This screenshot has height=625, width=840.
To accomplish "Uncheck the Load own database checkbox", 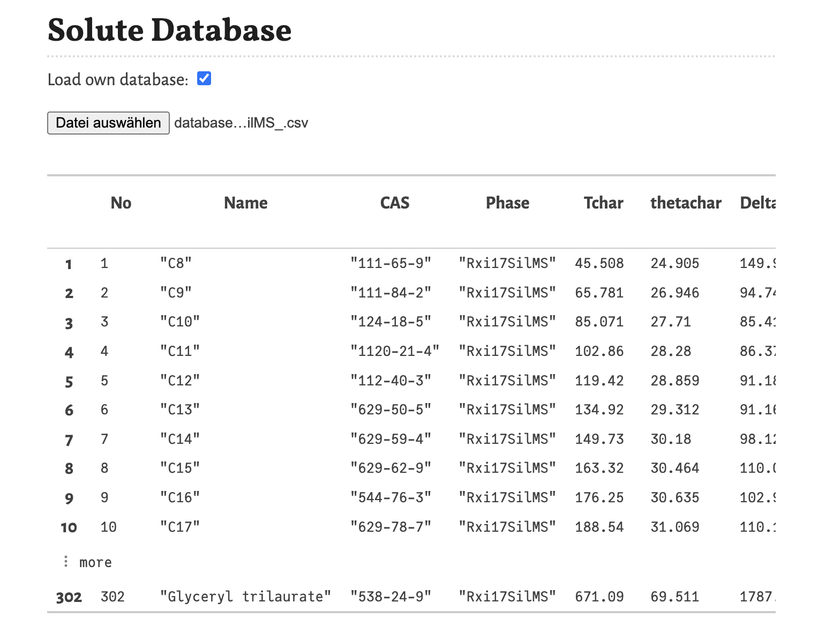I will point(204,79).
